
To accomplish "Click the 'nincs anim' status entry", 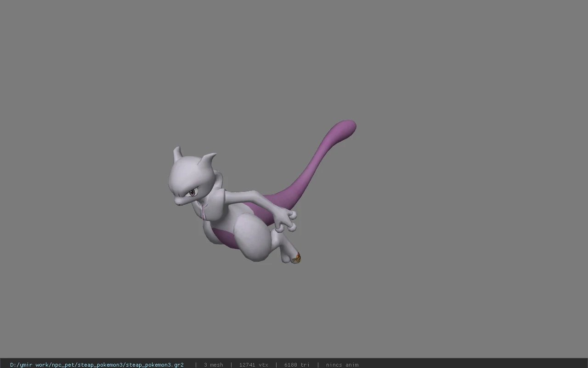I will pyautogui.click(x=342, y=365).
